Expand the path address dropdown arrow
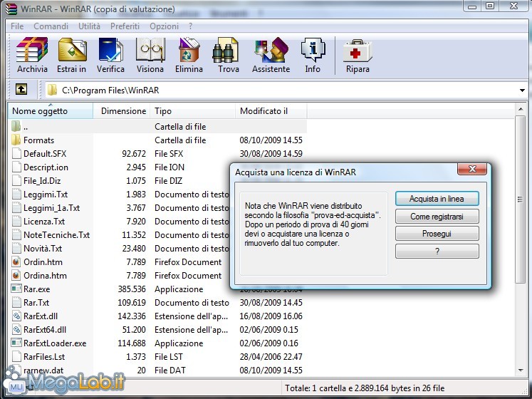This screenshot has width=532, height=399. [522, 90]
